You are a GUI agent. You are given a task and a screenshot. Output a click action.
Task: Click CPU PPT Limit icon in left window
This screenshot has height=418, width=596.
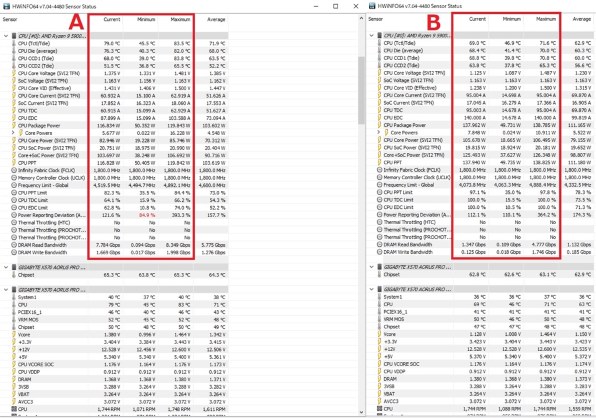(x=14, y=193)
